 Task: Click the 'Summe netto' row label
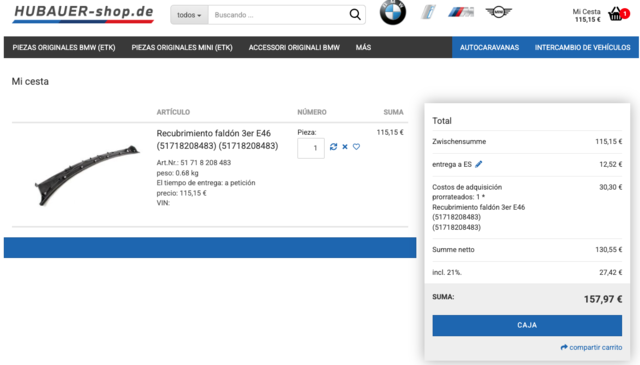coord(453,249)
